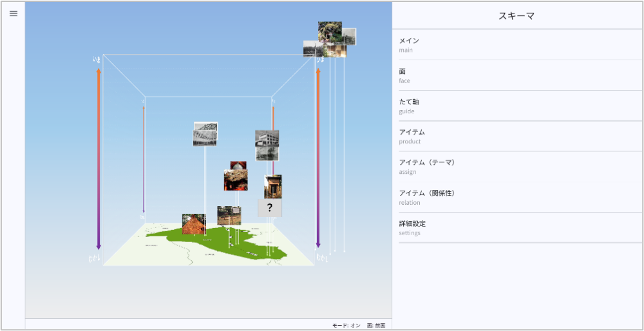
Task: Select the black-and-white bridge photo
Action: pyautogui.click(x=205, y=133)
